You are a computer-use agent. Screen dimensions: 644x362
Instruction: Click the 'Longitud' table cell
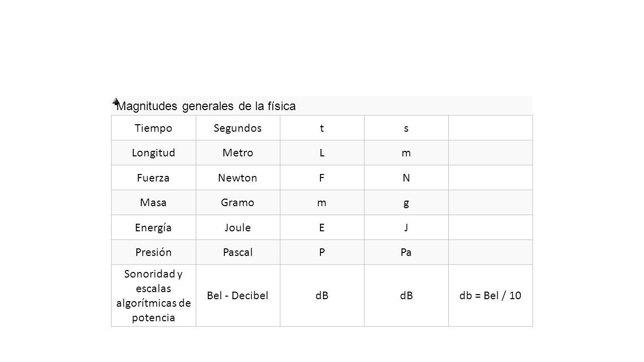click(153, 152)
